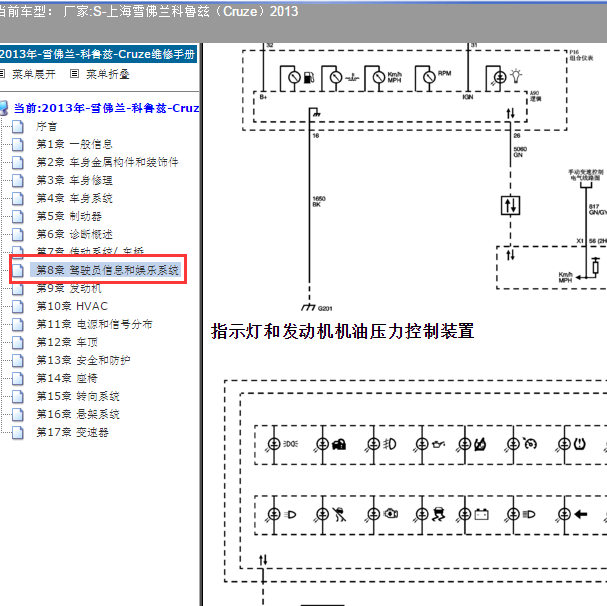This screenshot has width=607, height=606.
Task: Click the illumination lamp bulb symbol
Action: 516,76
